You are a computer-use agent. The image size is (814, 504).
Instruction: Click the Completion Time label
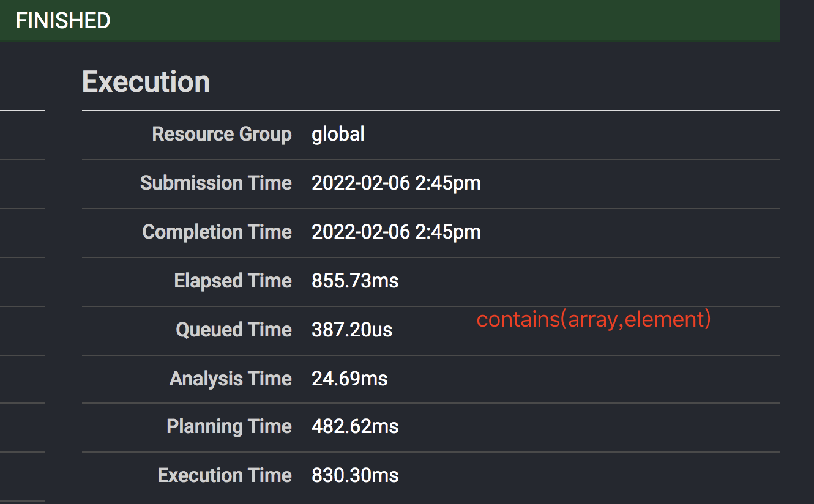[217, 232]
